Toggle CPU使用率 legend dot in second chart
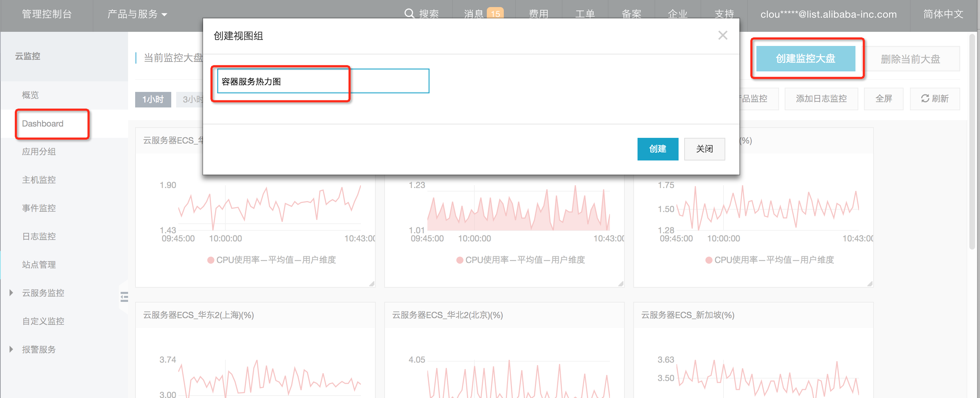 pos(460,260)
